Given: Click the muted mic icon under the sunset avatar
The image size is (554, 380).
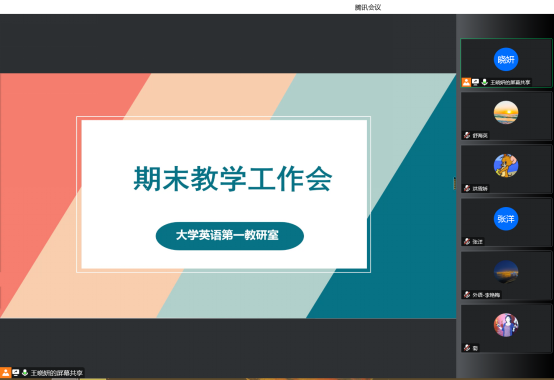Looking at the screenshot, I should [x=467, y=135].
